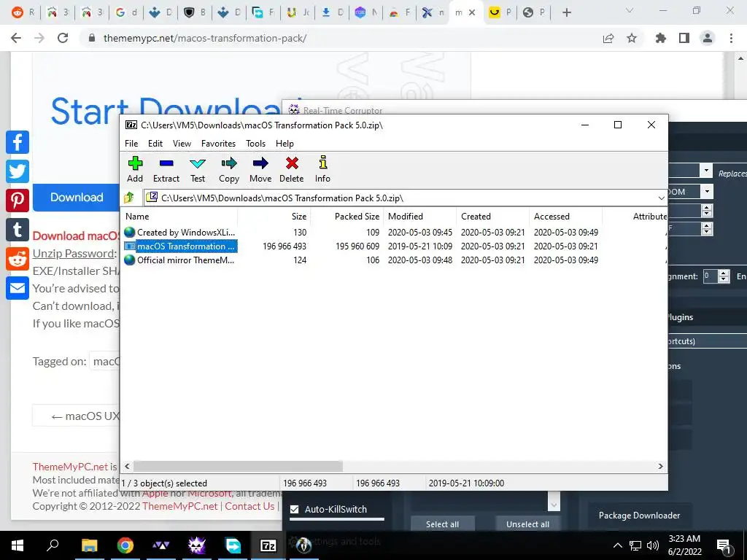Viewport: 747px width, 560px height.
Task: Share by email via sidebar icon
Action: [x=18, y=288]
